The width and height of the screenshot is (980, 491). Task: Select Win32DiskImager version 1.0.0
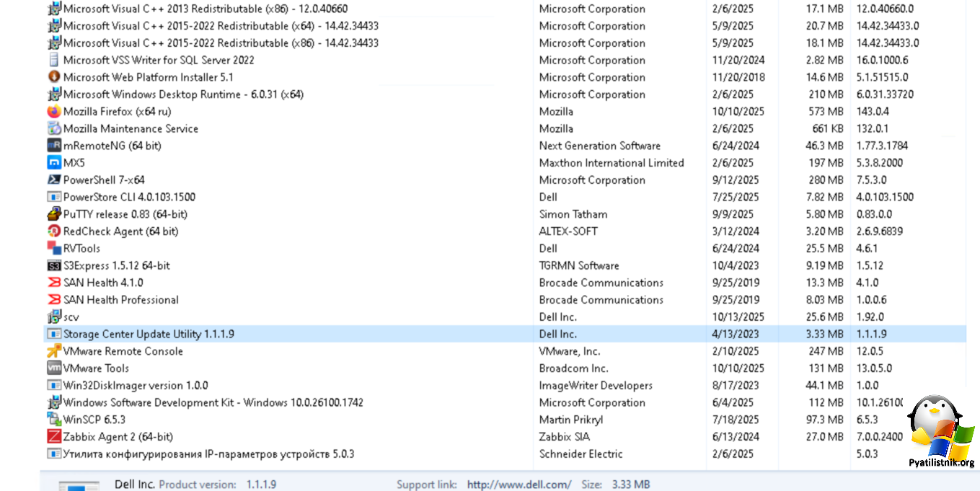tap(136, 386)
